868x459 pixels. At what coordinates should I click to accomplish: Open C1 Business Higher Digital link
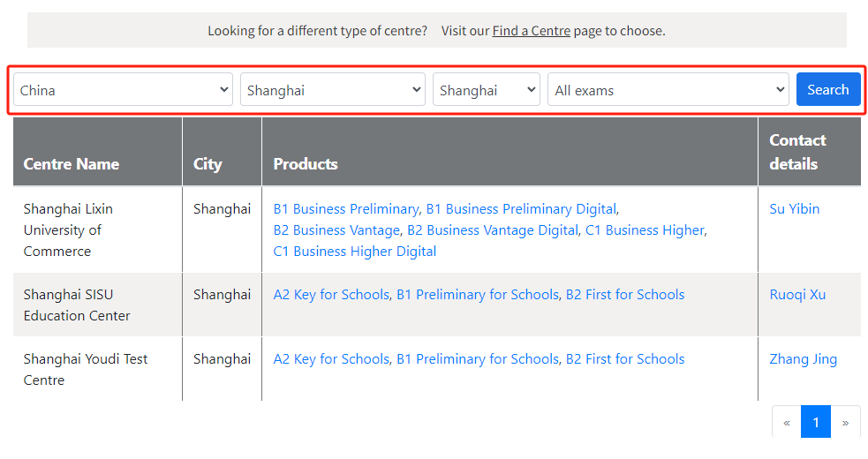point(355,252)
